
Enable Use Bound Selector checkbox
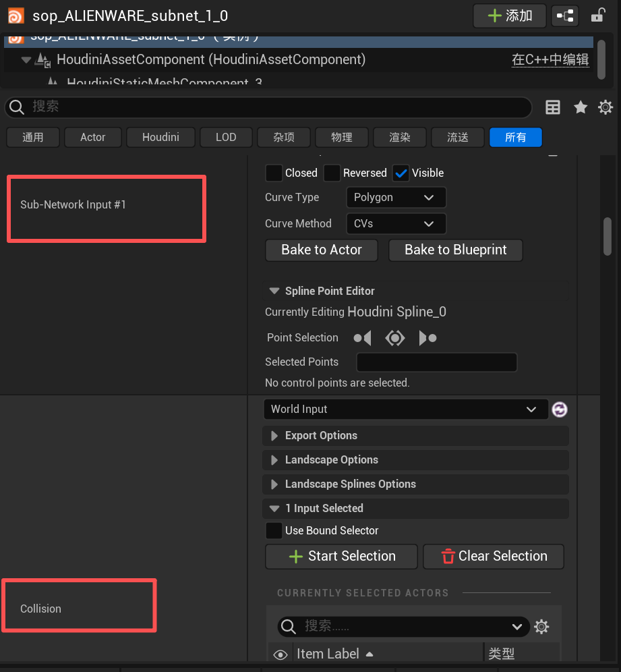tap(274, 530)
